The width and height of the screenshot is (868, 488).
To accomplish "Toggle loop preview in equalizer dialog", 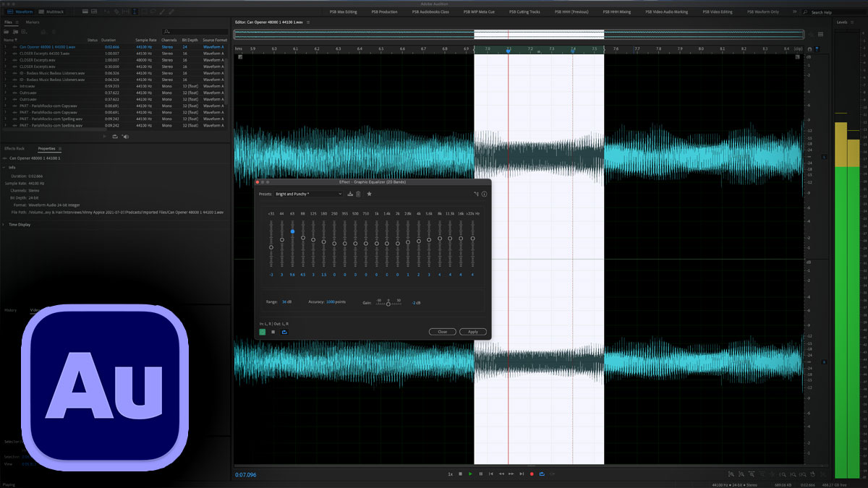I will click(x=284, y=332).
